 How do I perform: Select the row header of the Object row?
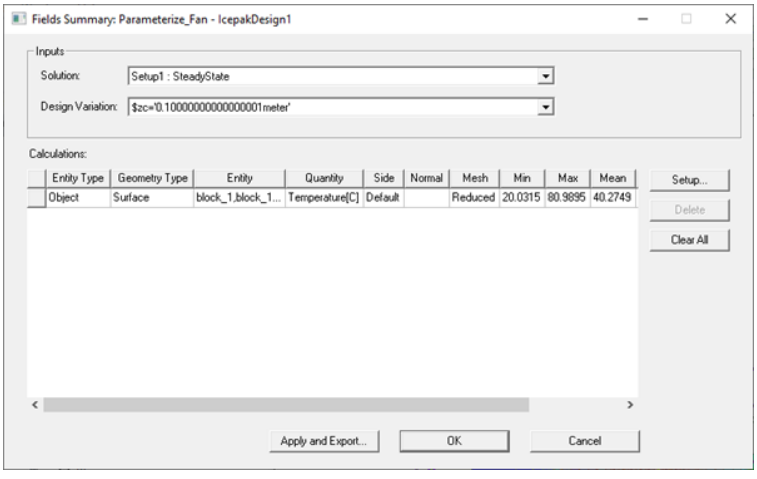[x=36, y=198]
